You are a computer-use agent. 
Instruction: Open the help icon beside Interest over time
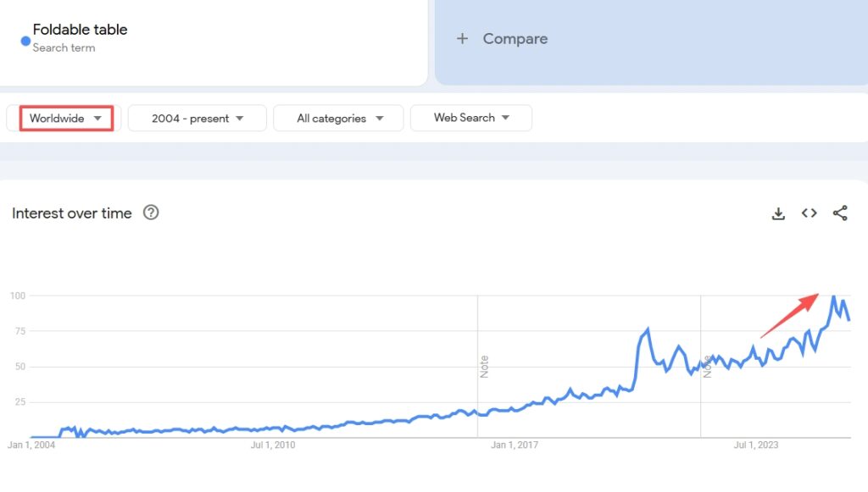point(151,213)
